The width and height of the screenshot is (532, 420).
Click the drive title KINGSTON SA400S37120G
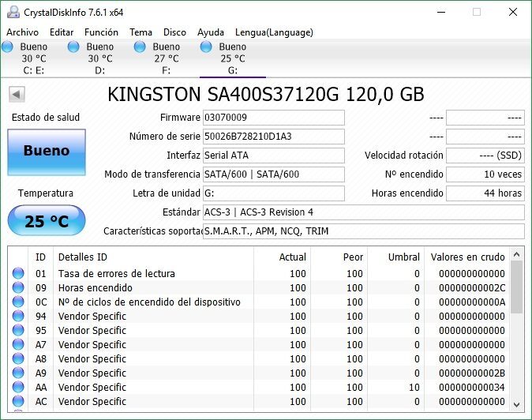[266, 94]
